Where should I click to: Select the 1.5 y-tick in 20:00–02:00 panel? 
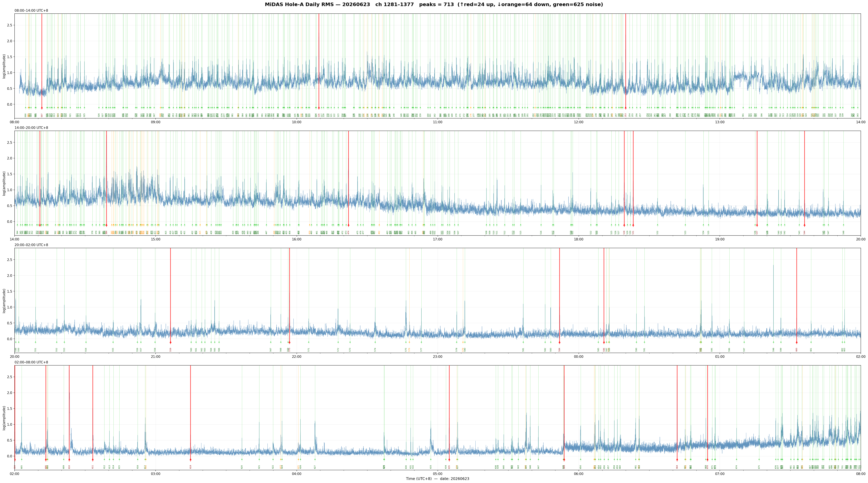click(x=10, y=292)
